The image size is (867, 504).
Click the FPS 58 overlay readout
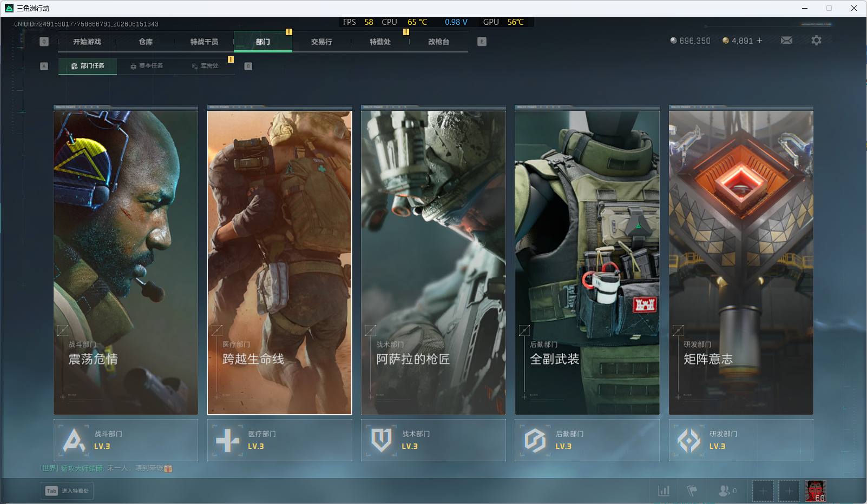[x=358, y=22]
